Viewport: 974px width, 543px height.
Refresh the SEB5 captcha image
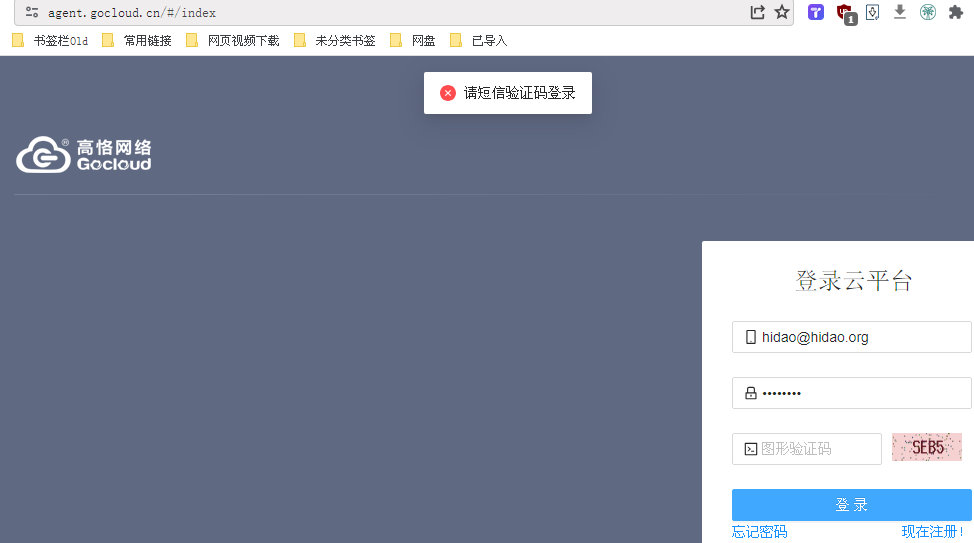point(927,447)
